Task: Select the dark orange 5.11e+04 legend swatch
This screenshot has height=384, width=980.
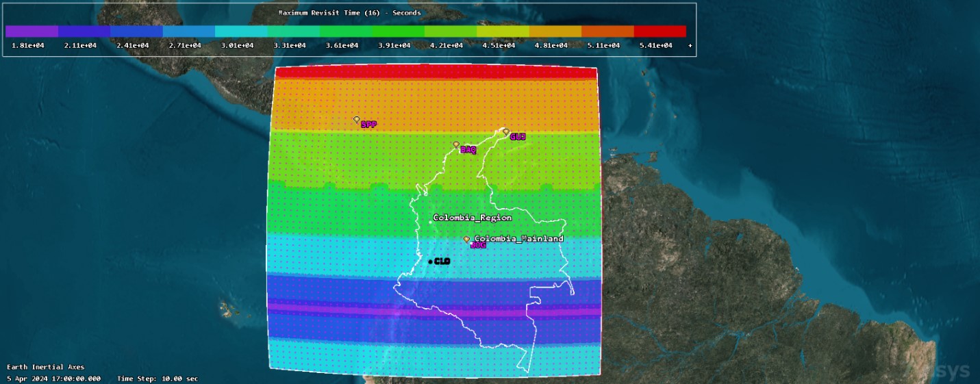Action: (x=607, y=31)
